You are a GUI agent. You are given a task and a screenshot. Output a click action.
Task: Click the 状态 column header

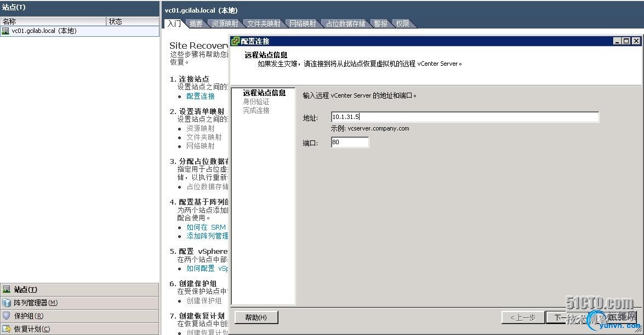pyautogui.click(x=133, y=21)
